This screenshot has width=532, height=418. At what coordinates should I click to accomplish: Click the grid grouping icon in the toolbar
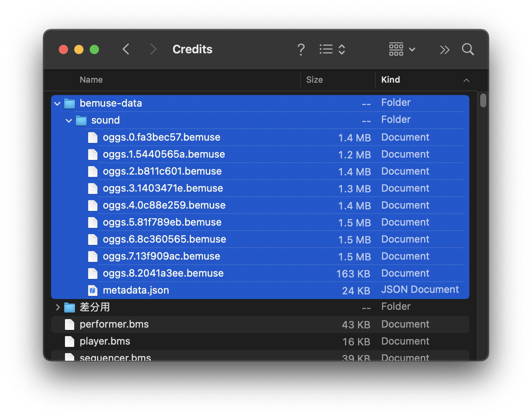[396, 49]
